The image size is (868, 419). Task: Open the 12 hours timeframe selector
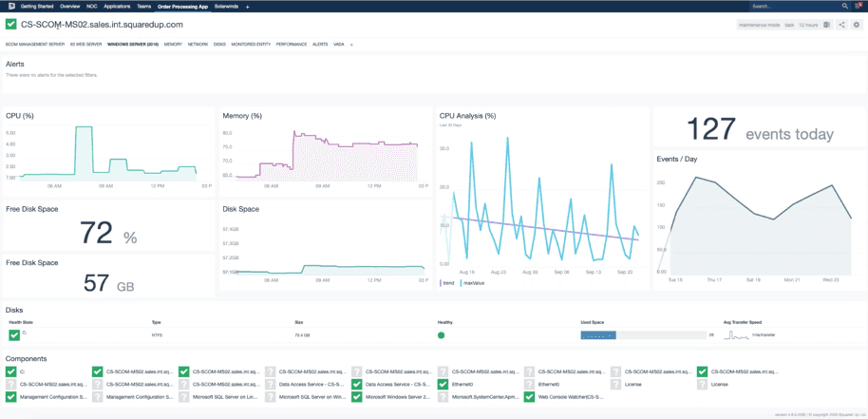click(808, 25)
